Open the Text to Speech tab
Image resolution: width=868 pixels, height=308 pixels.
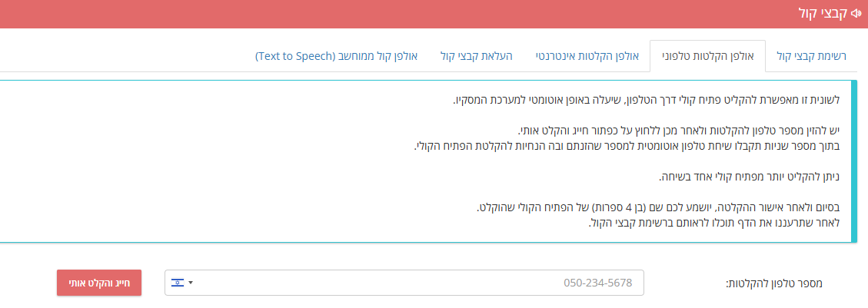coord(337,56)
